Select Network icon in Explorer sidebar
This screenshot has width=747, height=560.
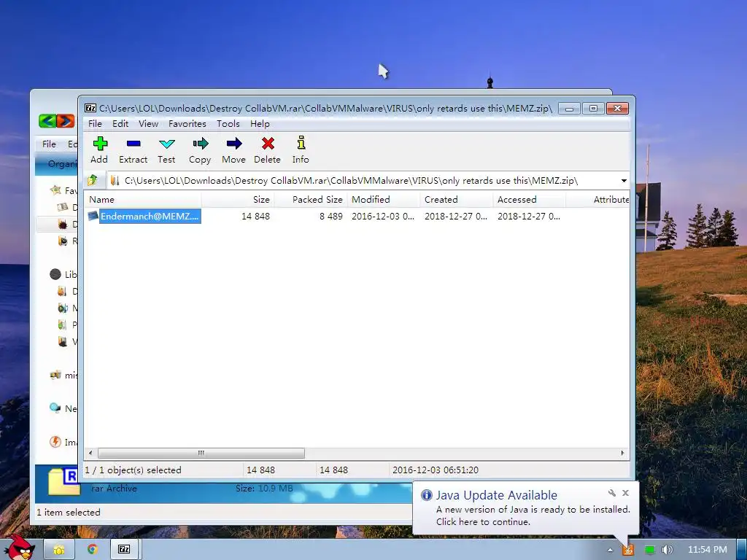55,408
